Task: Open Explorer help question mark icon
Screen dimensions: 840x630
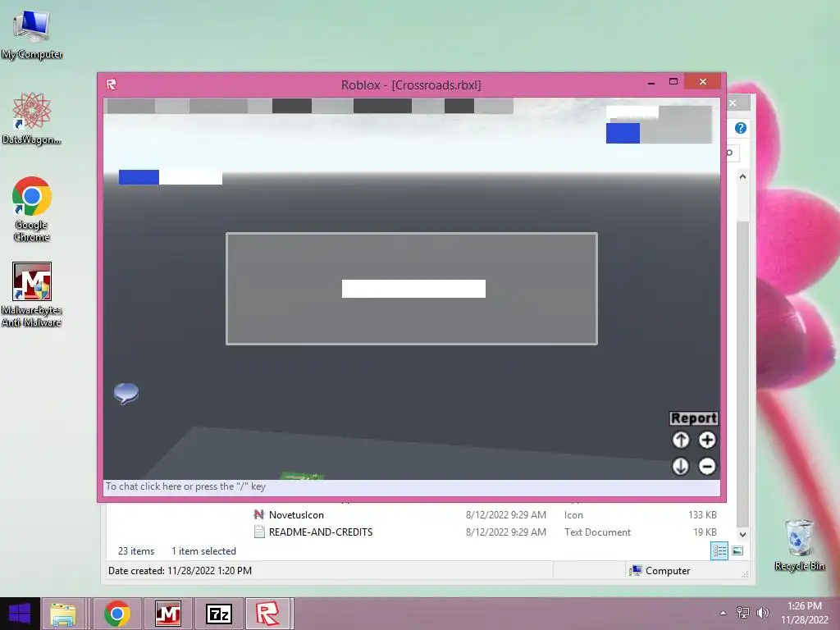Action: [741, 128]
